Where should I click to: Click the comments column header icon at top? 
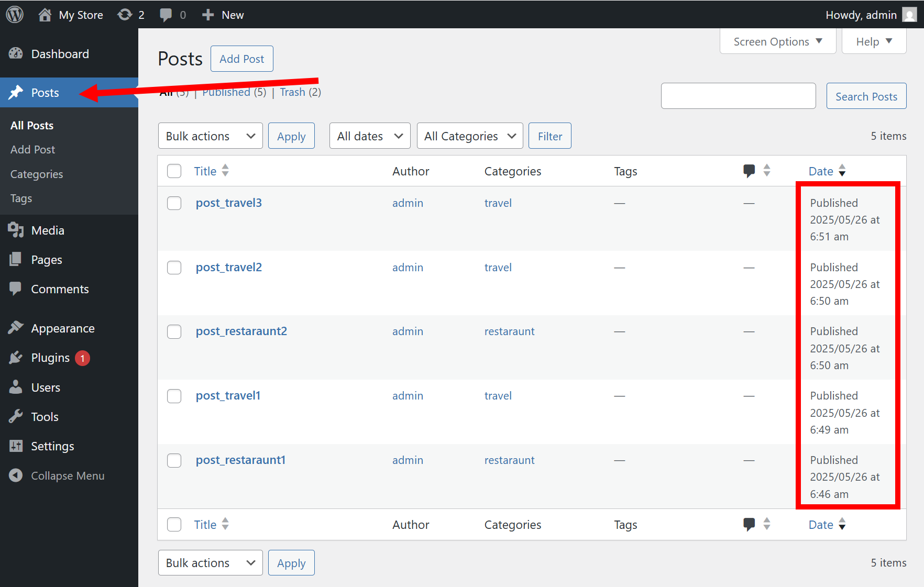(x=749, y=171)
